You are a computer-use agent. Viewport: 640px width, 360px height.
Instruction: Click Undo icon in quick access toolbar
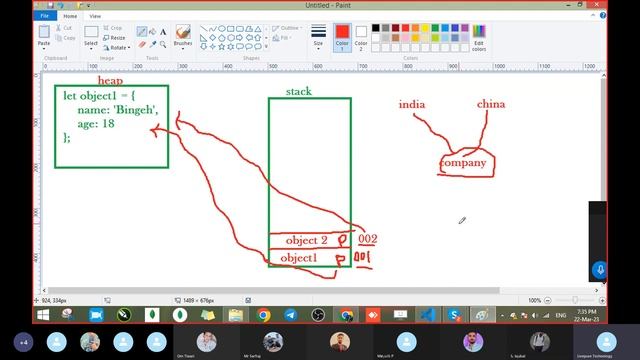coord(61,5)
